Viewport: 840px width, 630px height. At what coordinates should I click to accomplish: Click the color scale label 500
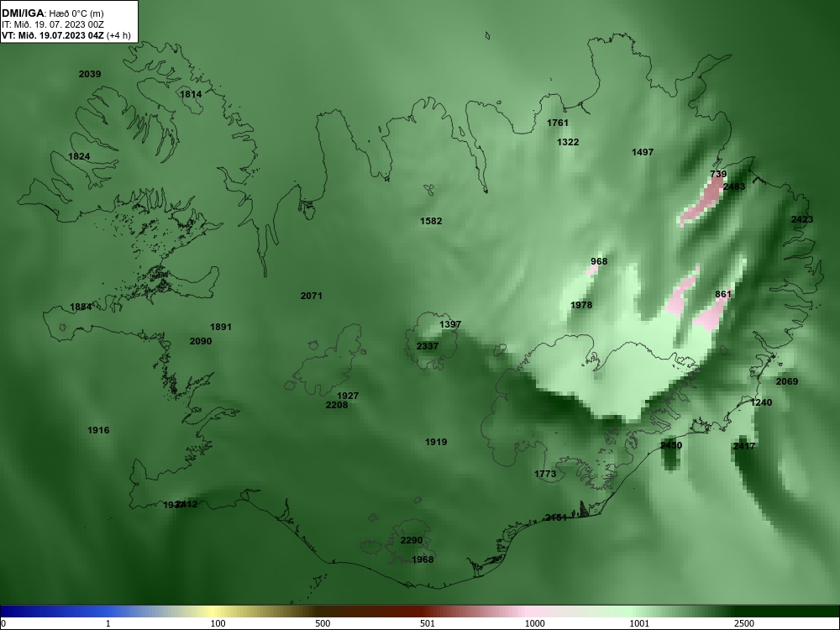coord(323,623)
